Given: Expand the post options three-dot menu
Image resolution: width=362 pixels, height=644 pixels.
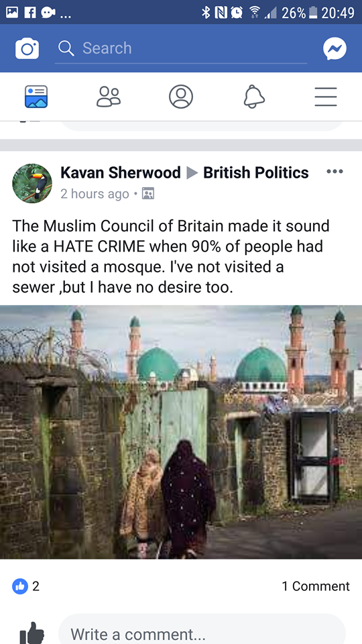Looking at the screenshot, I should click(335, 172).
